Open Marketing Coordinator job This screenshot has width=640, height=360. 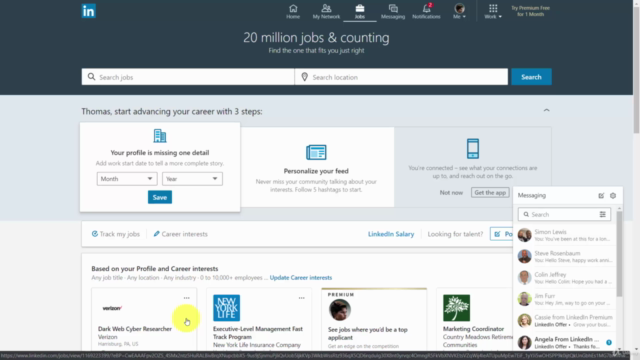[473, 329]
